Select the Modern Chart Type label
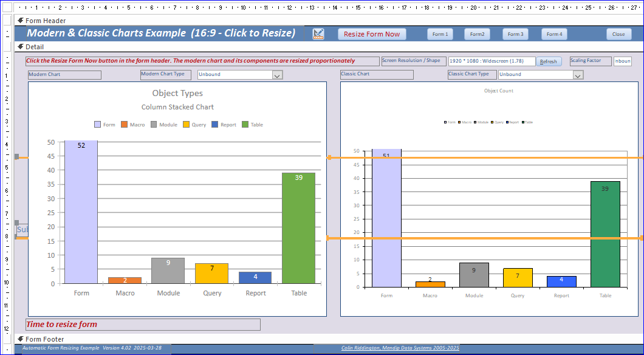 coord(165,75)
